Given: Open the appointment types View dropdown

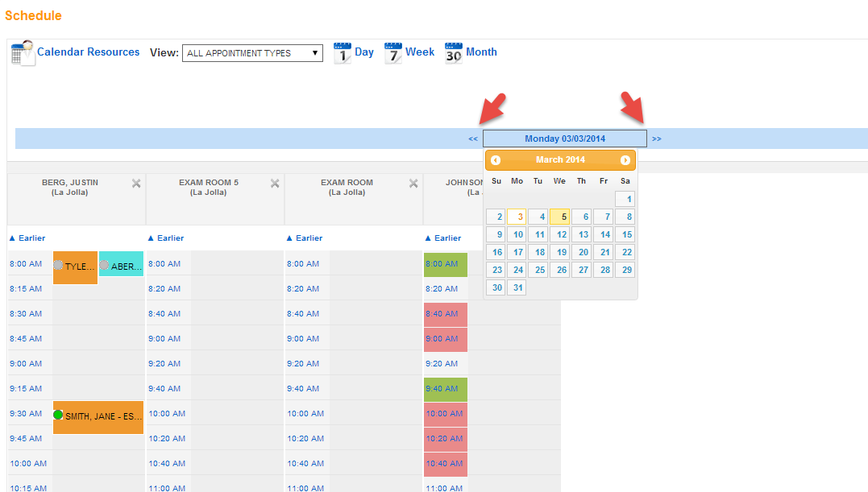Looking at the screenshot, I should pos(252,53).
